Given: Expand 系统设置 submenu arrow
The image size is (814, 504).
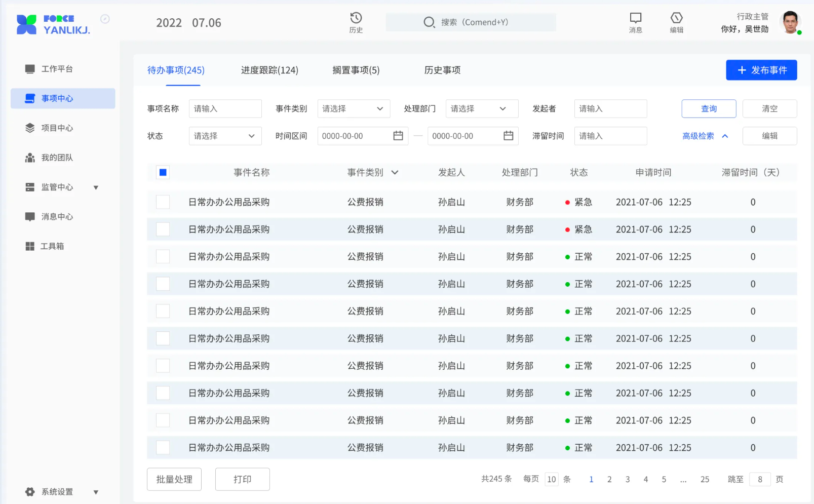Looking at the screenshot, I should (96, 492).
